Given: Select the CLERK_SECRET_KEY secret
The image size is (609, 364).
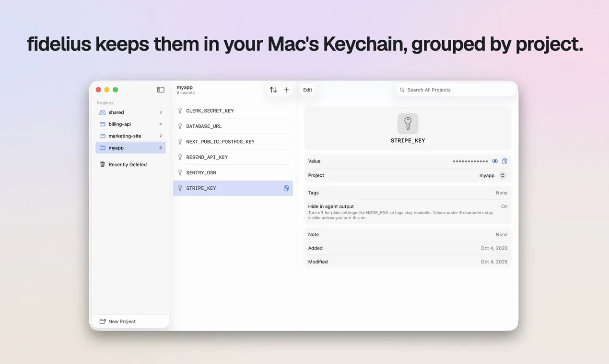Looking at the screenshot, I should point(233,111).
